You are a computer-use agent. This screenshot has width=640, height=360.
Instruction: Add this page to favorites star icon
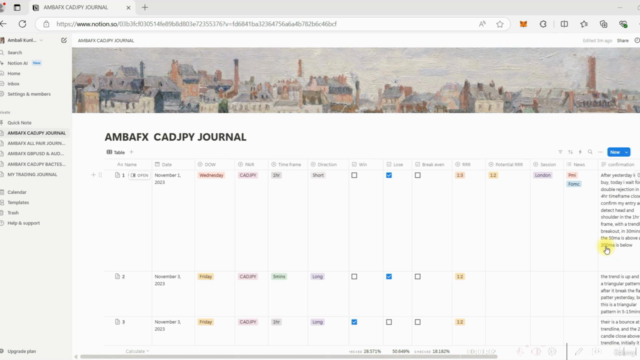pyautogui.click(x=500, y=24)
